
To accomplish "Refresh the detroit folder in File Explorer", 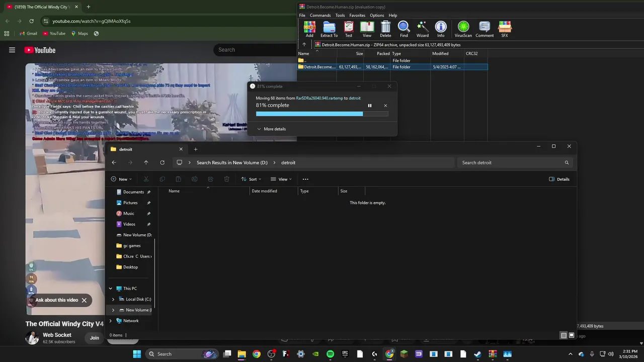I will tap(162, 162).
